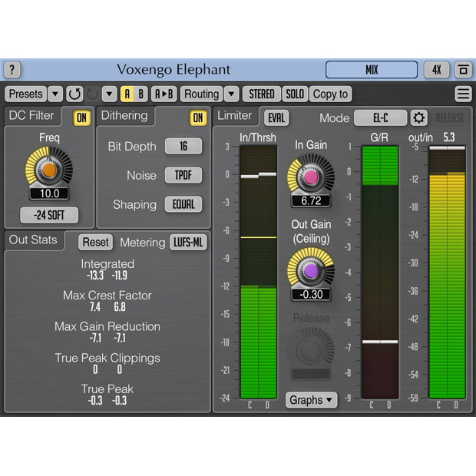Switch to state B
Viewport: 476px width, 476px height.
pos(140,94)
